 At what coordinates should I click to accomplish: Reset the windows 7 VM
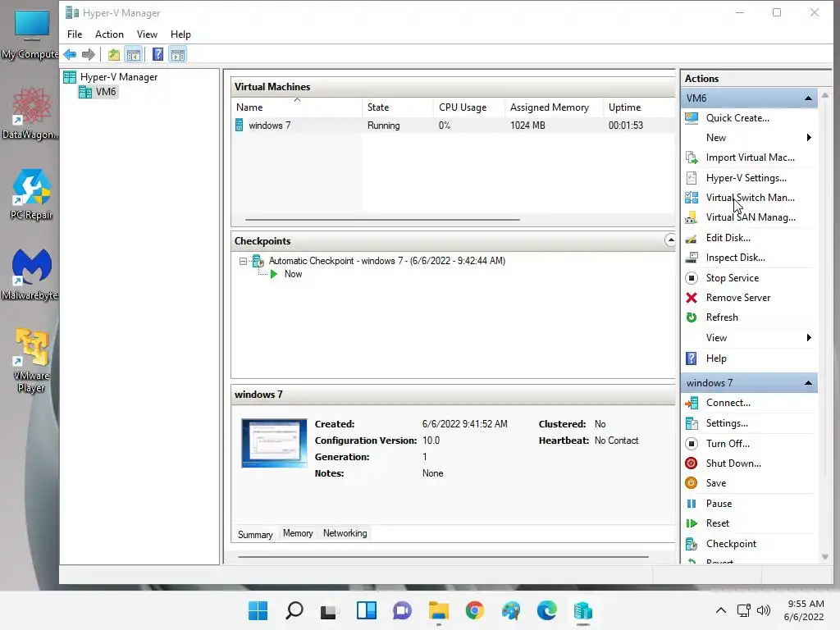[x=717, y=523]
